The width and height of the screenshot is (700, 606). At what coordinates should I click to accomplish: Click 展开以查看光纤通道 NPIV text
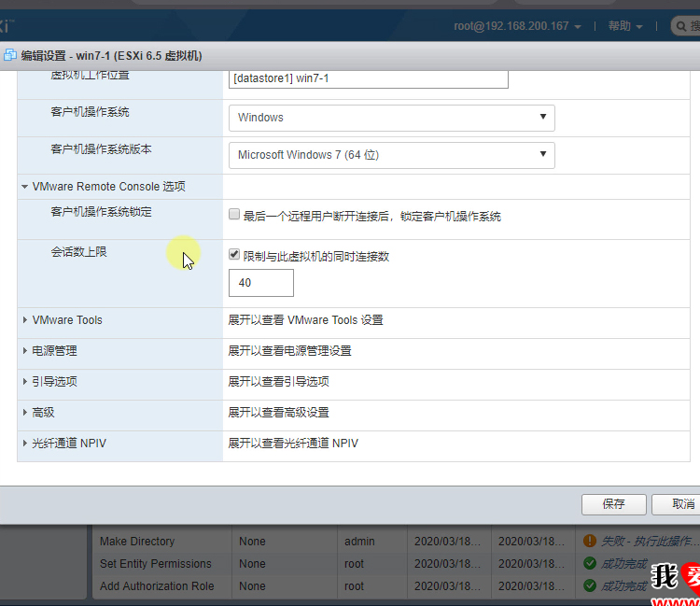point(293,444)
